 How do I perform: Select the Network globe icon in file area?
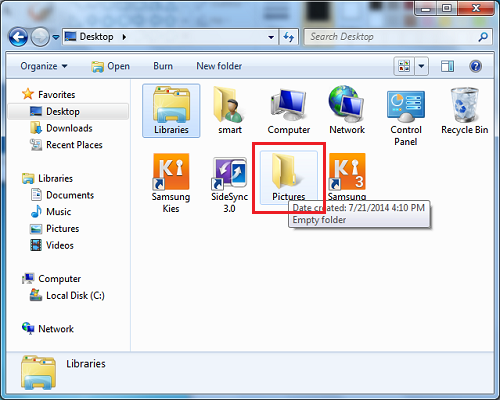click(347, 104)
